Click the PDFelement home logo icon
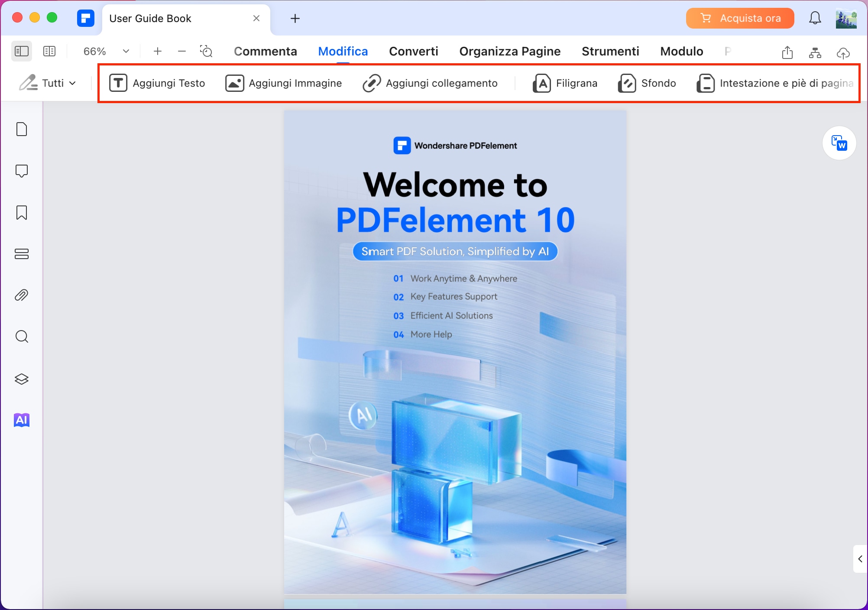This screenshot has height=610, width=868. (85, 18)
